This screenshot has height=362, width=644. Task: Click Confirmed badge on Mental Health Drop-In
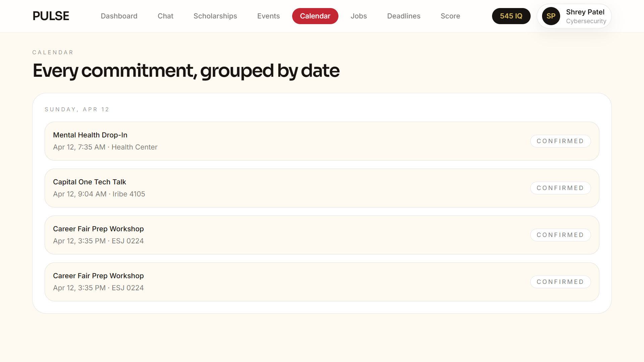coord(560,141)
